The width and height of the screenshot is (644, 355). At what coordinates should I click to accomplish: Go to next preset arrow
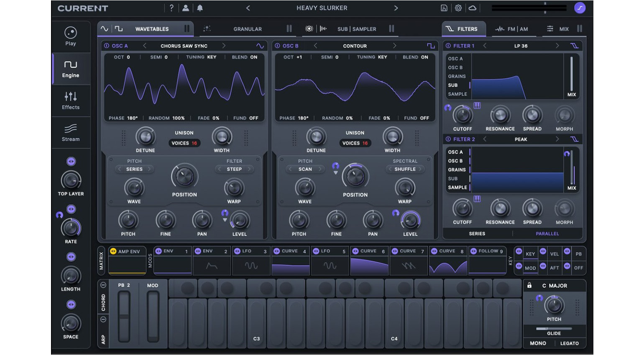[x=396, y=8]
